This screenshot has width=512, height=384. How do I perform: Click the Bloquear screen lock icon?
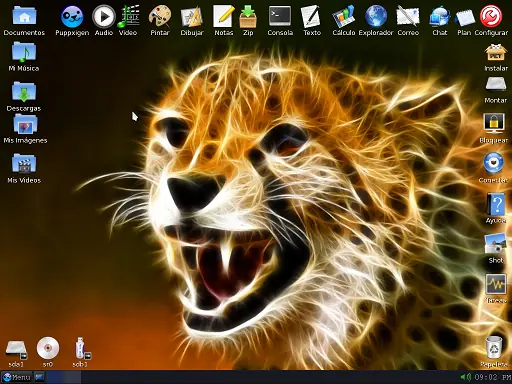click(494, 123)
